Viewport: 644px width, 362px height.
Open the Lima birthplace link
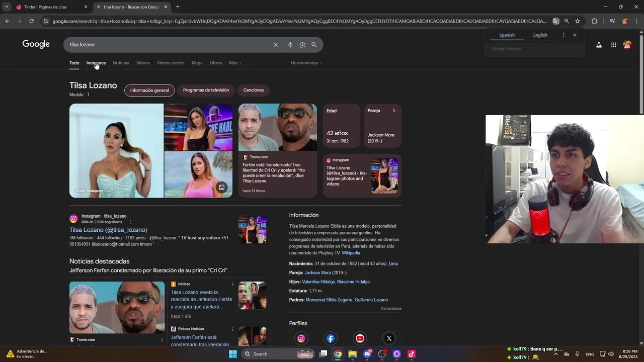click(x=393, y=263)
